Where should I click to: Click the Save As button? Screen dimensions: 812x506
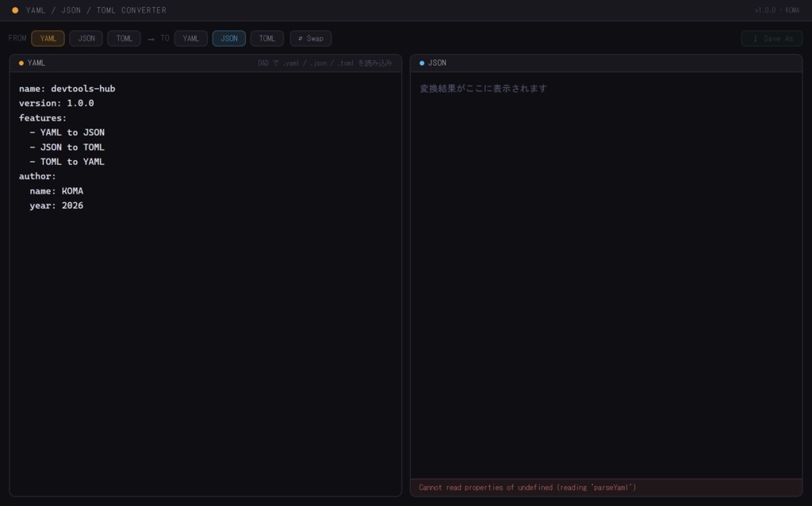(x=772, y=38)
